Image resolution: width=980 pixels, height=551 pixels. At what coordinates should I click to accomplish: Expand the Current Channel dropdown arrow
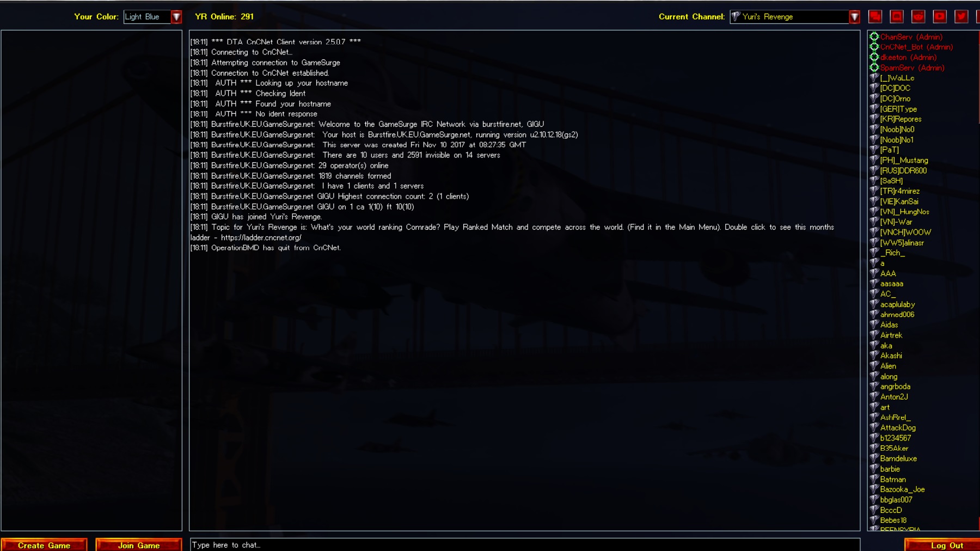[855, 17]
